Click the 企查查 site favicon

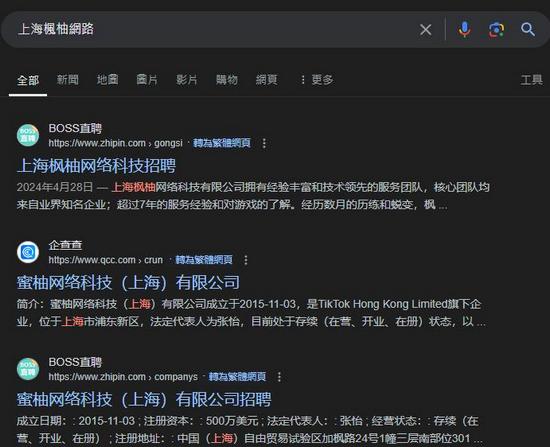[x=28, y=252]
